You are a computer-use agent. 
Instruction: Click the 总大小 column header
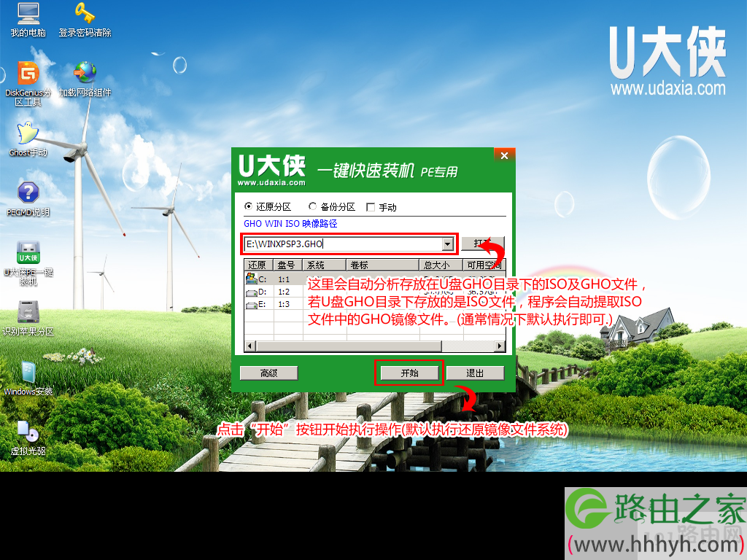[441, 265]
